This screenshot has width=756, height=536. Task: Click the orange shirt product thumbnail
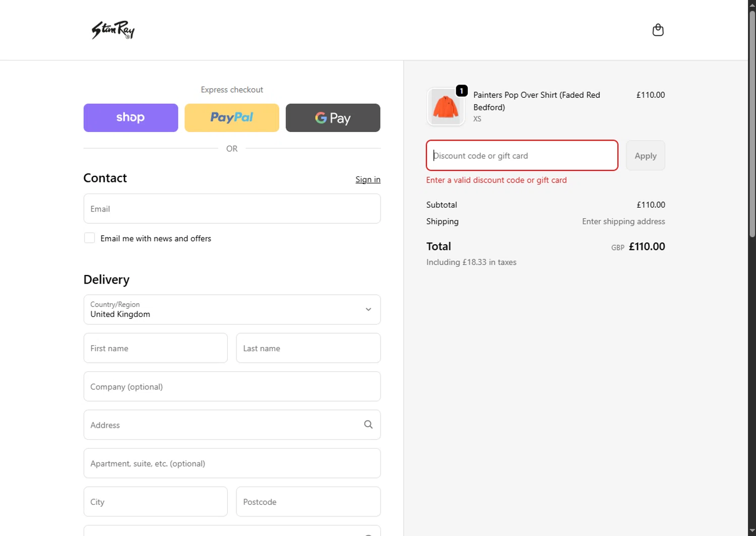pyautogui.click(x=446, y=107)
